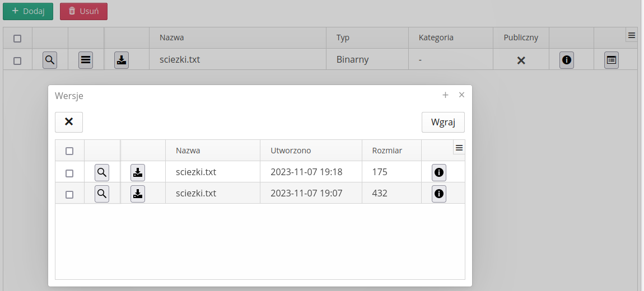Open the list menu icon in main sciezki.txt row

[x=86, y=60]
